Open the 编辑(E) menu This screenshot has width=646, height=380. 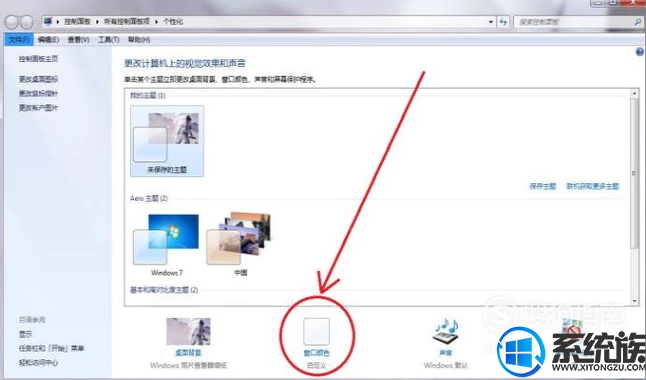[x=48, y=40]
